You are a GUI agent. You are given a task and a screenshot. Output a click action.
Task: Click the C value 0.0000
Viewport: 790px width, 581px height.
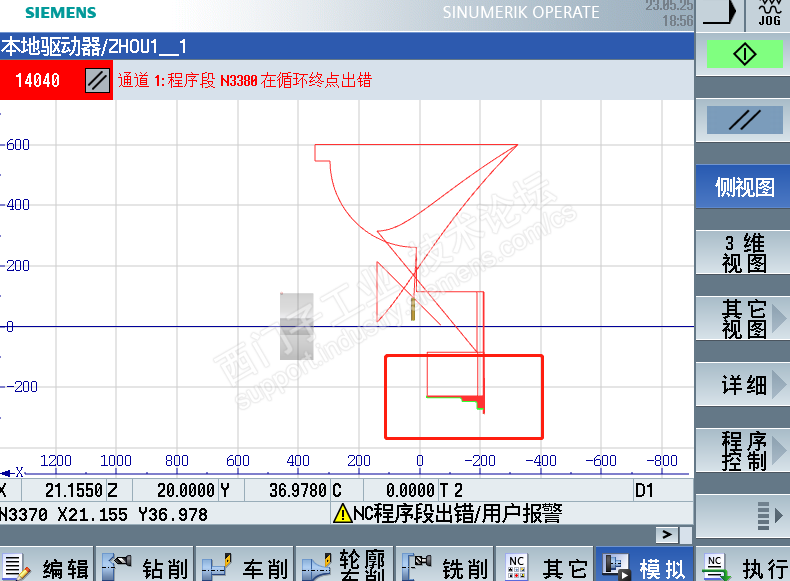click(410, 490)
